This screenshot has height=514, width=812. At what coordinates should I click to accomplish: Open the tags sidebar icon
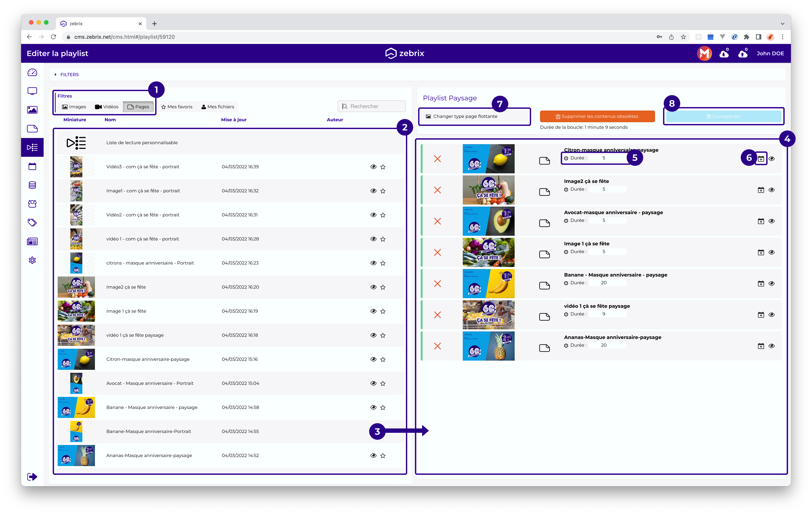point(32,223)
